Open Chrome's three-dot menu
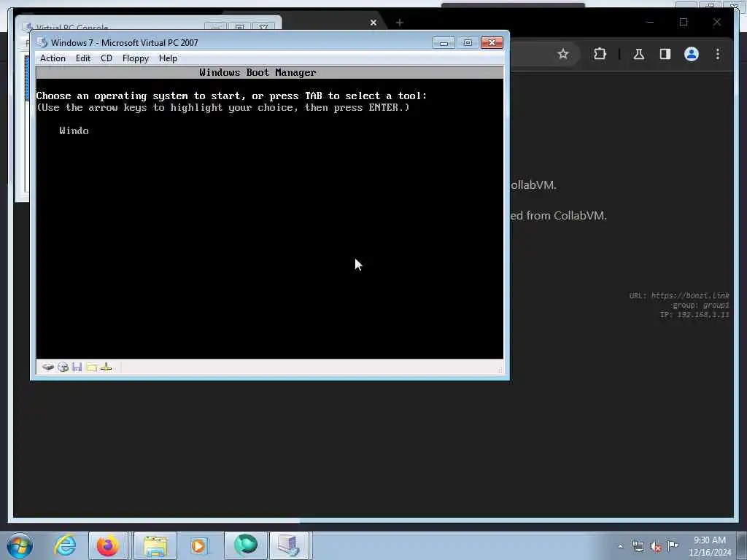The height and width of the screenshot is (560, 747). tap(718, 54)
